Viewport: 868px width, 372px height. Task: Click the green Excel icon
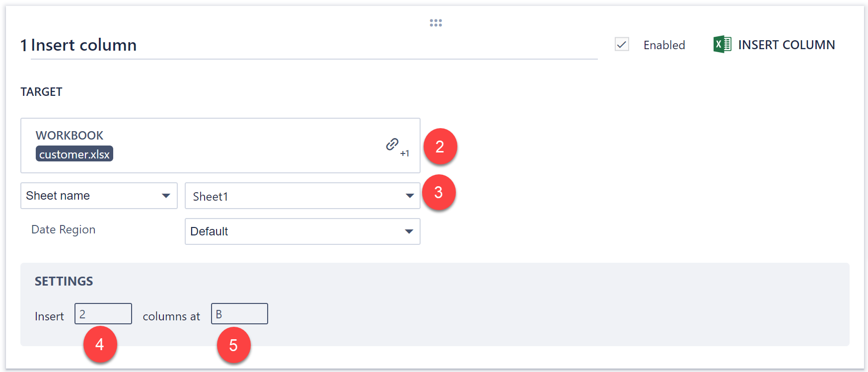pos(722,45)
